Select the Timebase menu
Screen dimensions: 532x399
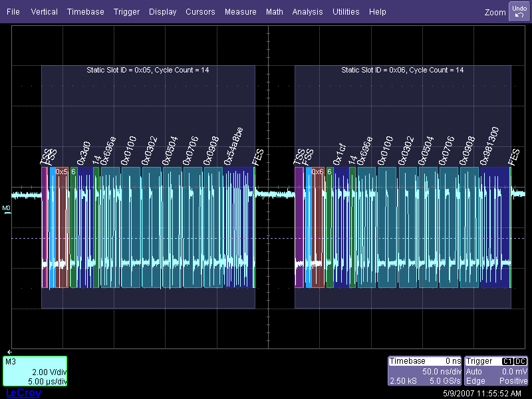(x=85, y=12)
